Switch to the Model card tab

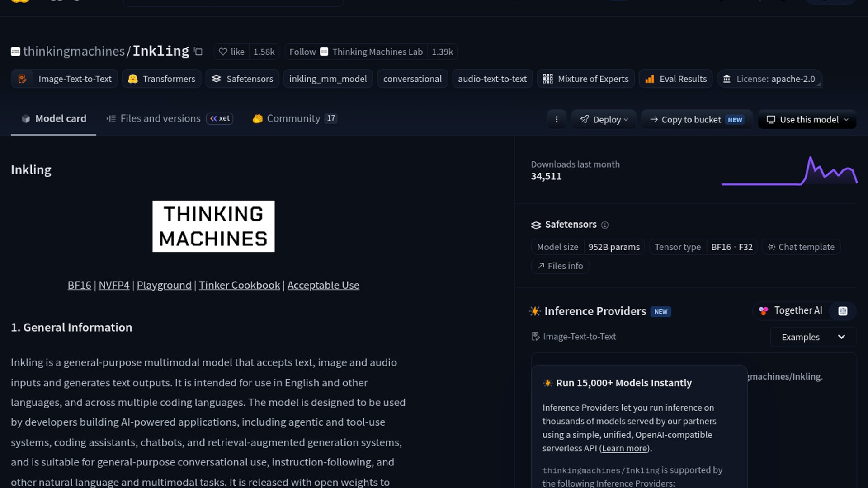click(53, 118)
